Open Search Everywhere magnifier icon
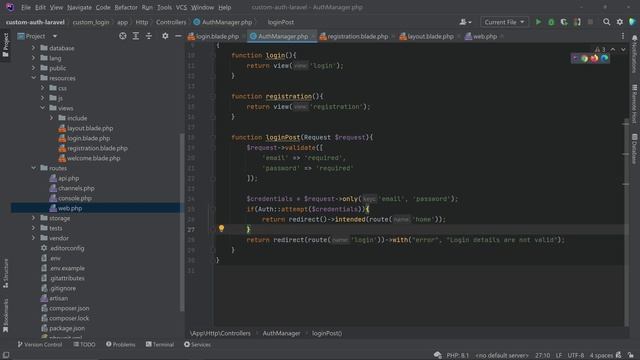 (x=607, y=22)
